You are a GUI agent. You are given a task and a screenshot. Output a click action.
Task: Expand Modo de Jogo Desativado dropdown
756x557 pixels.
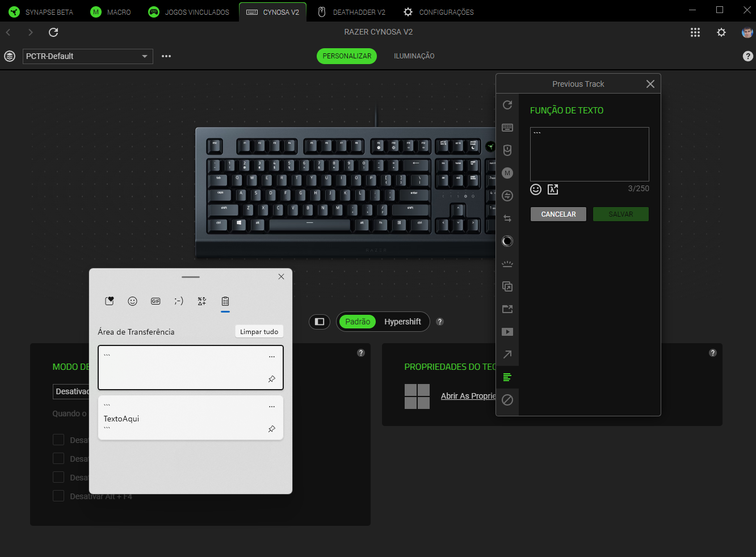point(72,391)
